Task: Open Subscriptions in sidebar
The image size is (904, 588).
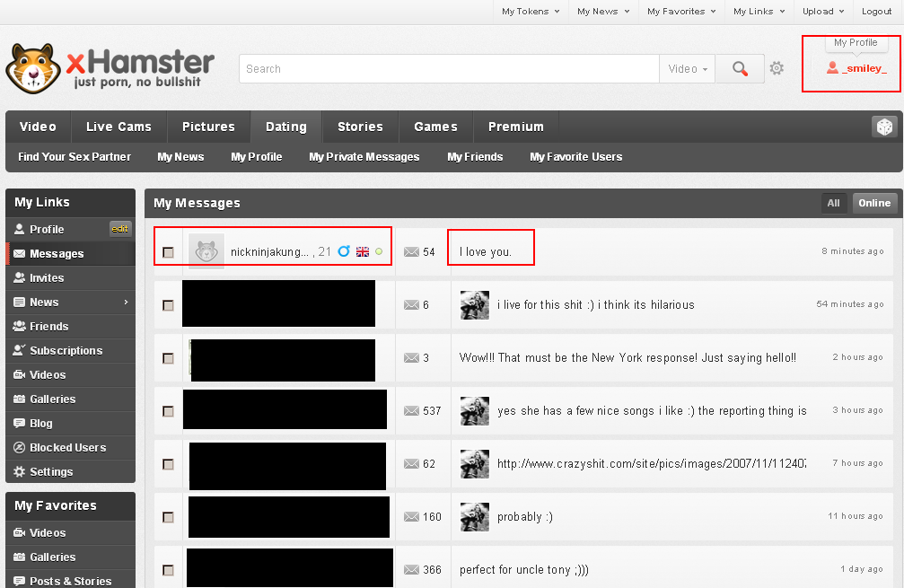Action: click(x=70, y=350)
